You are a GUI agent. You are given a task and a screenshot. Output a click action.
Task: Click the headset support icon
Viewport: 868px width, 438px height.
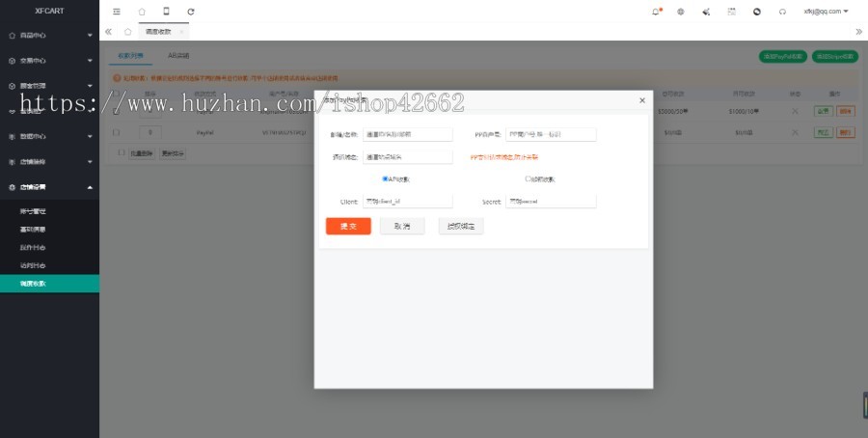click(x=782, y=12)
